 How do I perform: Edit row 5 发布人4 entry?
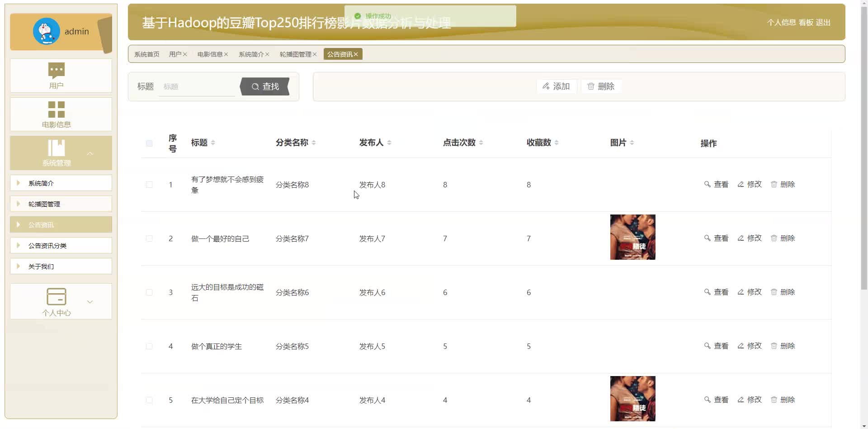(x=750, y=400)
